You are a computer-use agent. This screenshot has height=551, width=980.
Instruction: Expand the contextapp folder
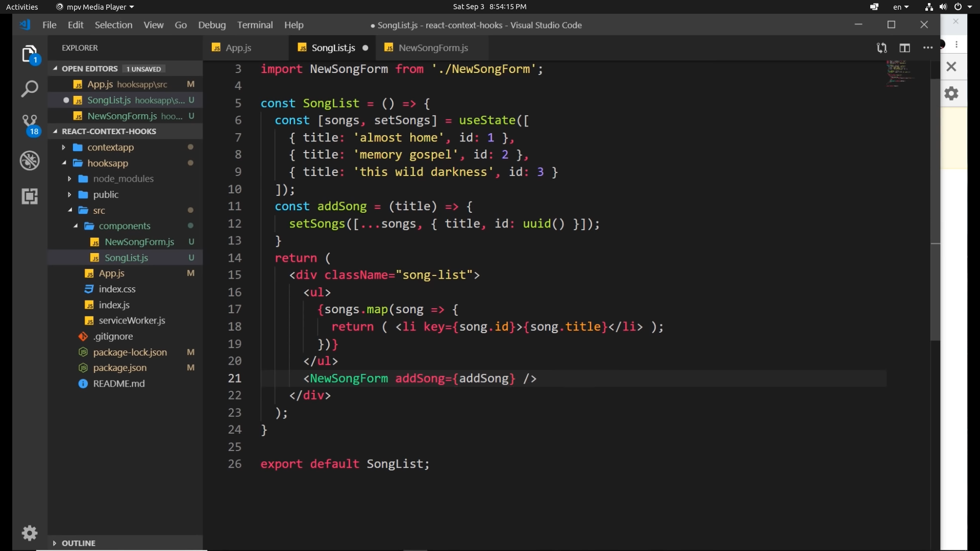[110, 147]
